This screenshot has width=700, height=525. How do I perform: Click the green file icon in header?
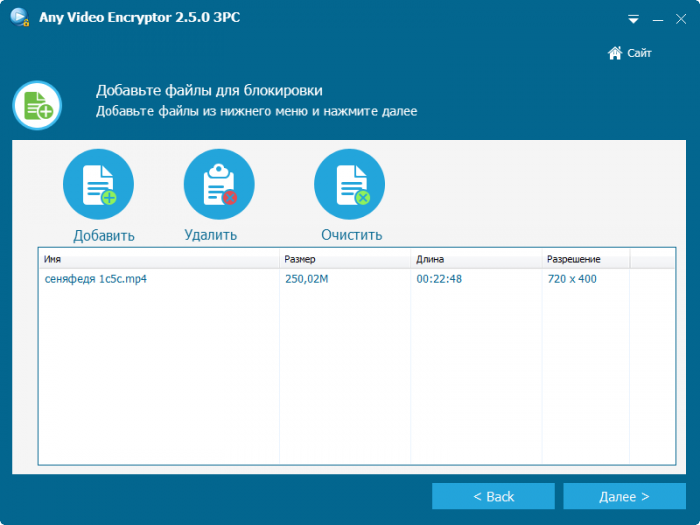pos(37,104)
